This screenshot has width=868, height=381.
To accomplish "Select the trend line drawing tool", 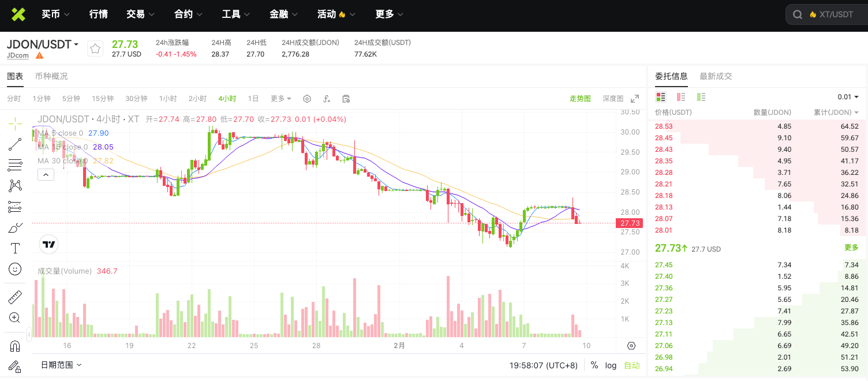I will pos(14,144).
